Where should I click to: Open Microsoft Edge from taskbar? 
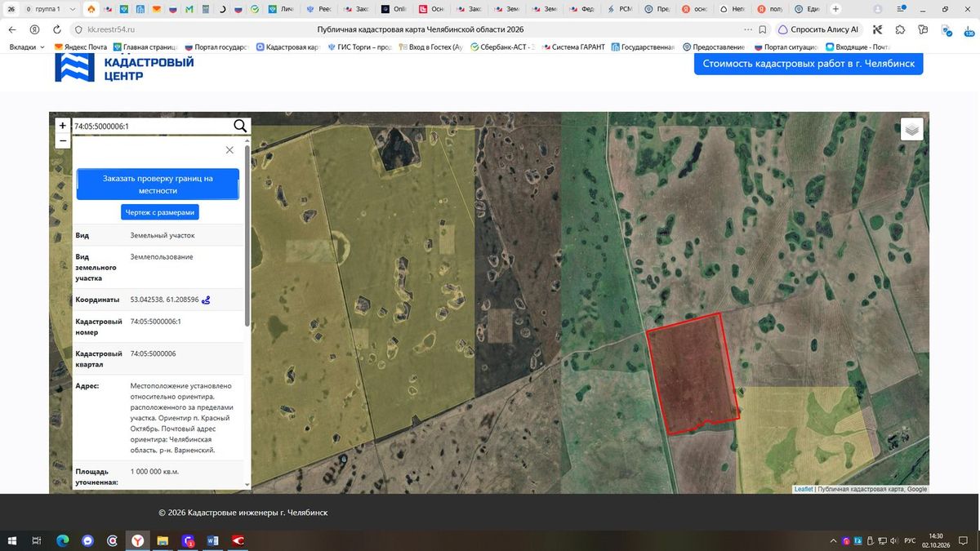(62, 540)
